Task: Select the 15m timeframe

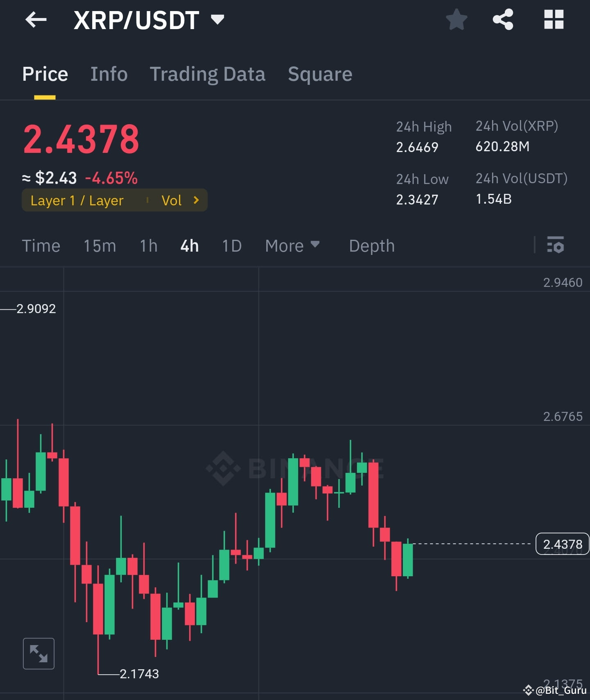Action: coord(100,245)
